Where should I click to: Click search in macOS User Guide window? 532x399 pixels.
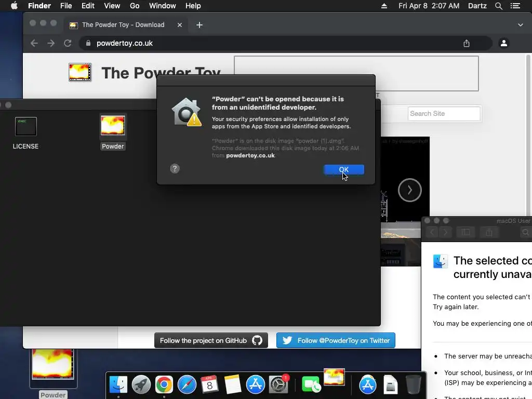coord(525,232)
